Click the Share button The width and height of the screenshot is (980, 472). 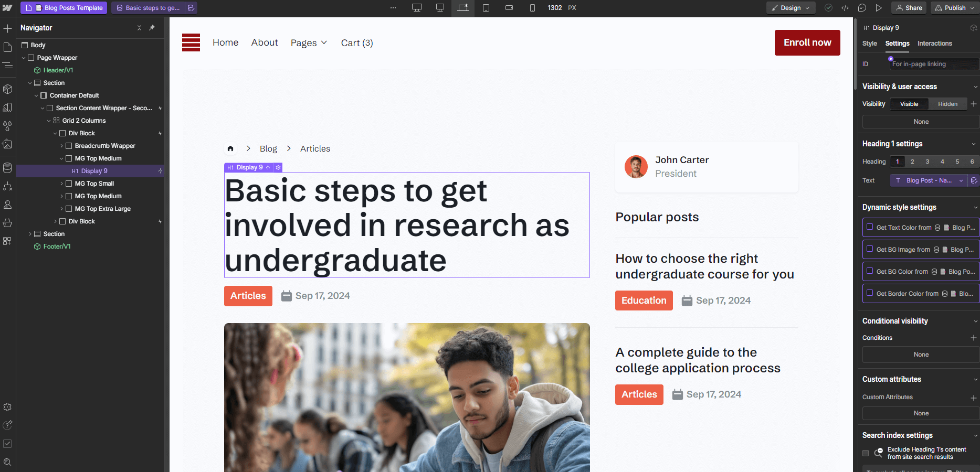click(x=909, y=8)
